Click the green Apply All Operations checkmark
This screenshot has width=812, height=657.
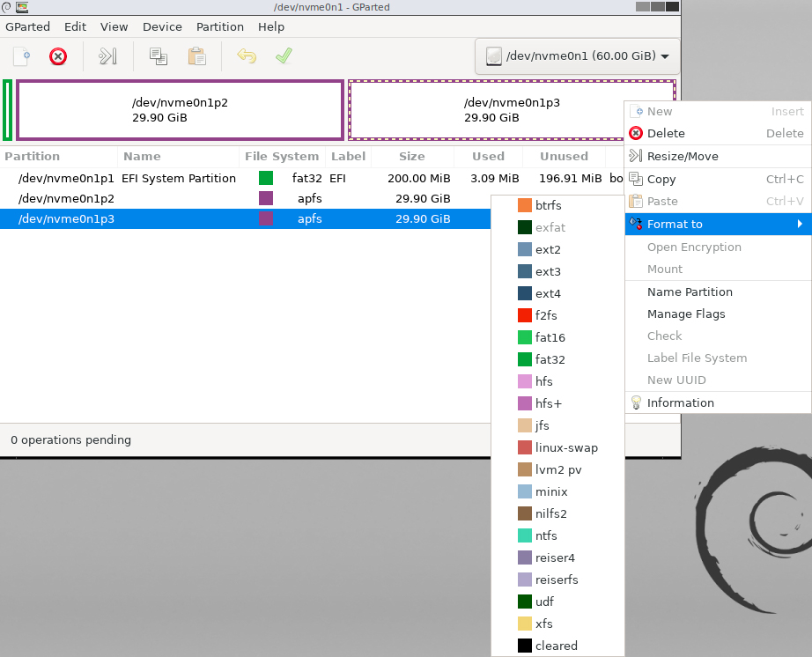point(284,55)
